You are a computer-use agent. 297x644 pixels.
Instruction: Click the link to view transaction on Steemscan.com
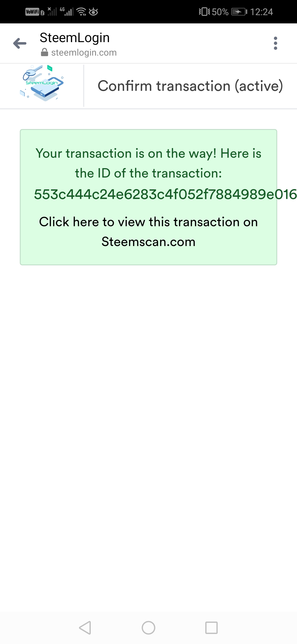[x=148, y=232]
